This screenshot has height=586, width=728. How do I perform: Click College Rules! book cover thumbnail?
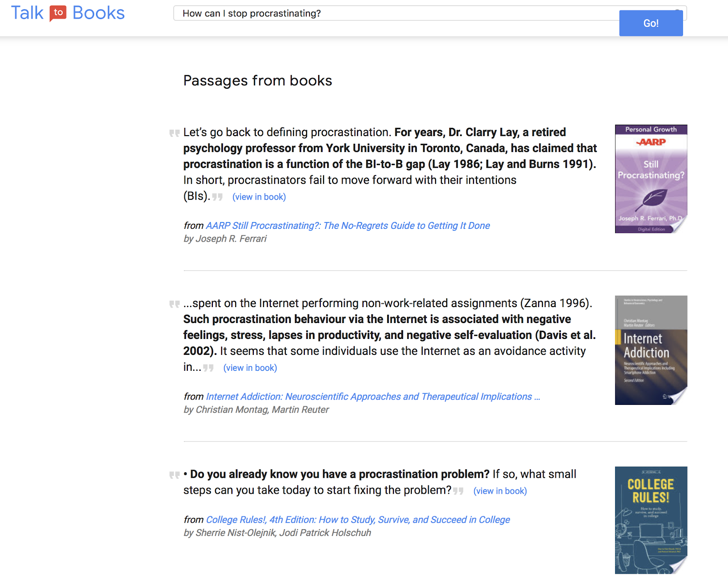(651, 520)
